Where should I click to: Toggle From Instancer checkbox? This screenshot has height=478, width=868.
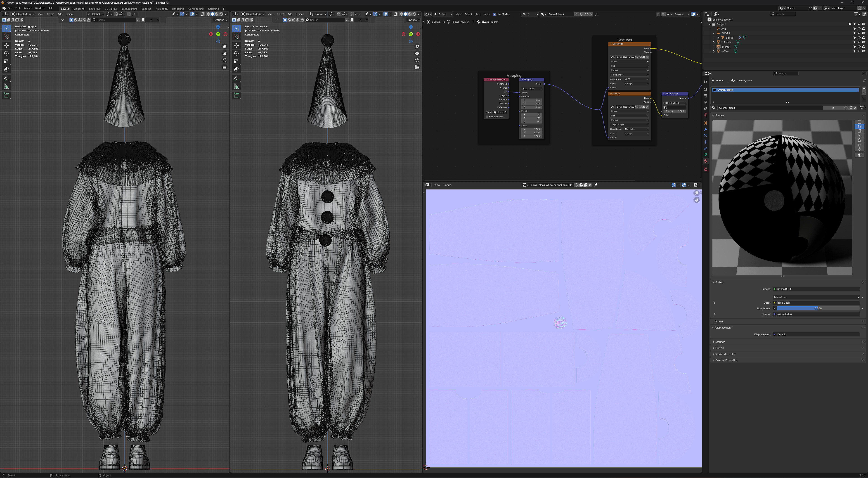487,117
